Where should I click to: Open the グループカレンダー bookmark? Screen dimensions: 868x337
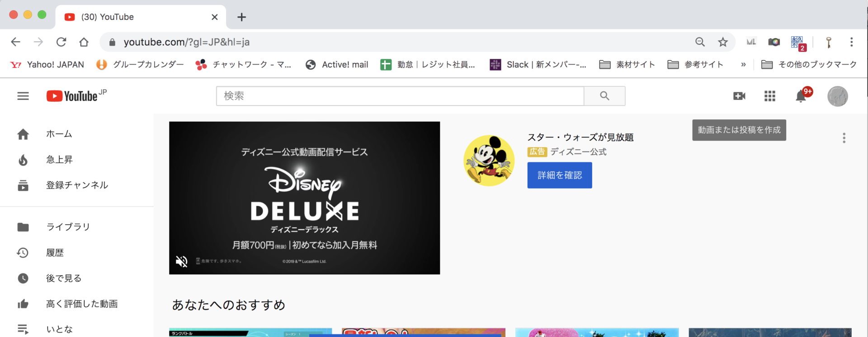pos(140,65)
